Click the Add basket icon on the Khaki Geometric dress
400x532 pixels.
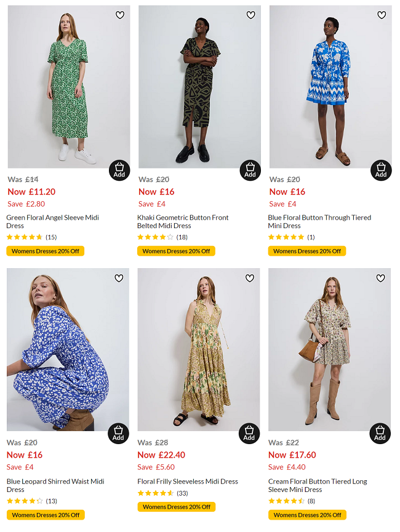coord(250,169)
